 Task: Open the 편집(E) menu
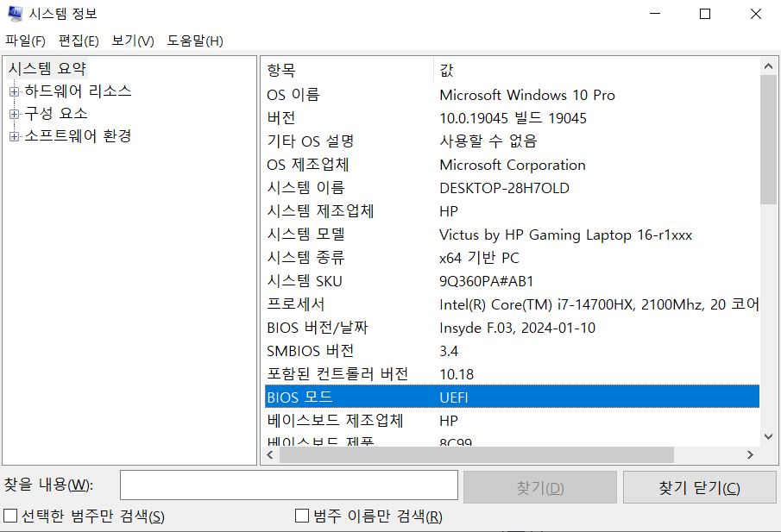click(x=79, y=41)
